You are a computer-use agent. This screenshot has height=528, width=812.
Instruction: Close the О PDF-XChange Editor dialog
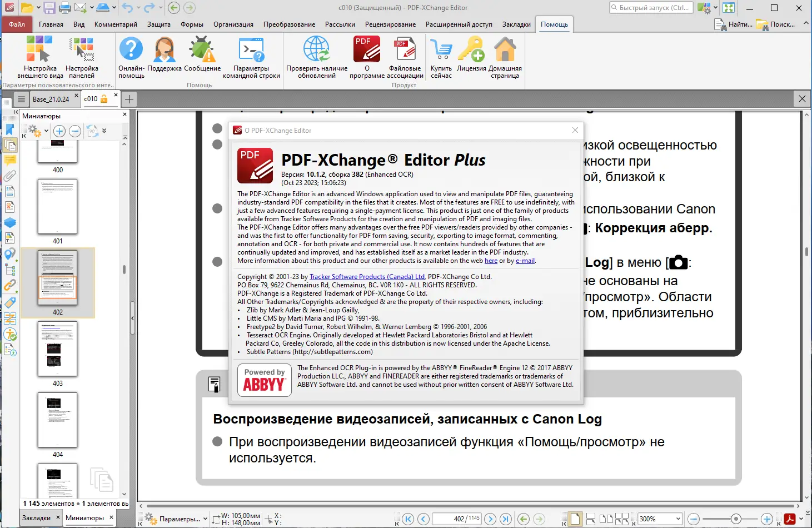(x=575, y=130)
